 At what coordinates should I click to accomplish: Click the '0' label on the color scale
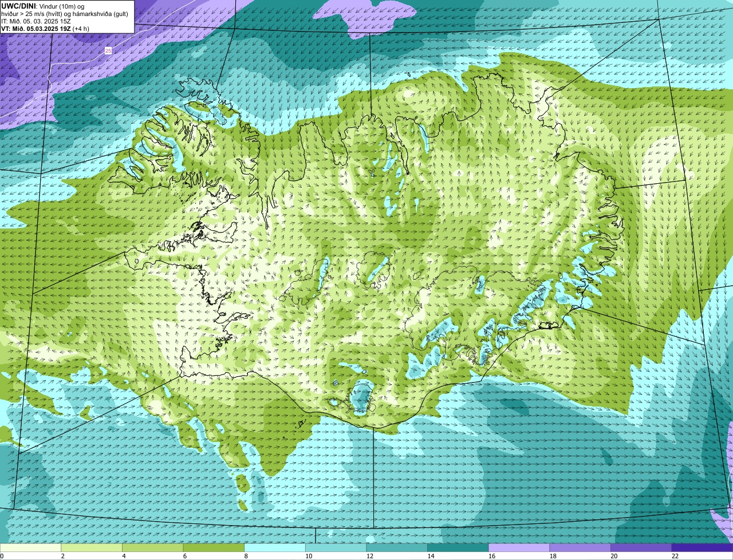2,556
